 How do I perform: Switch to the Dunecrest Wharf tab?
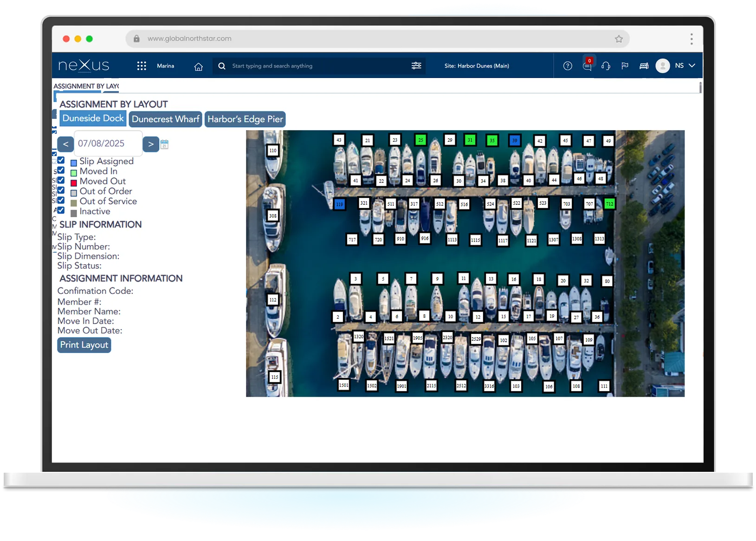tap(165, 119)
